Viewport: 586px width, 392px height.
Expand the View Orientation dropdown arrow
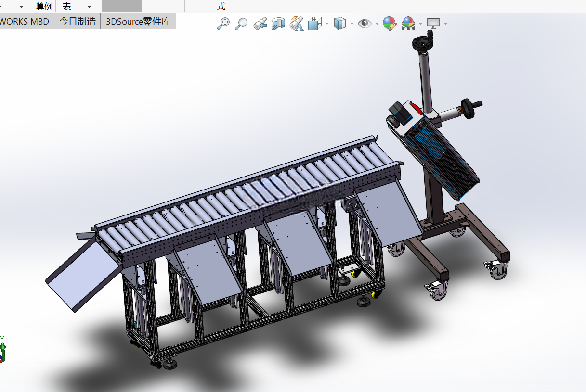point(327,24)
